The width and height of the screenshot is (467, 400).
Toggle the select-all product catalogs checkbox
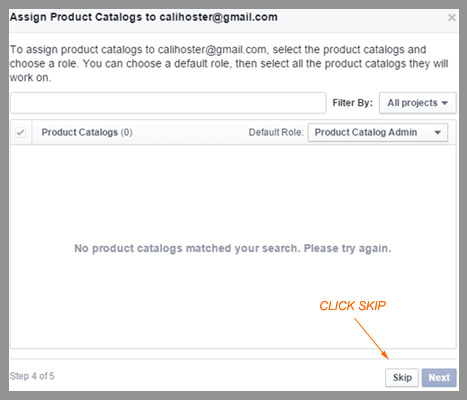(21, 132)
